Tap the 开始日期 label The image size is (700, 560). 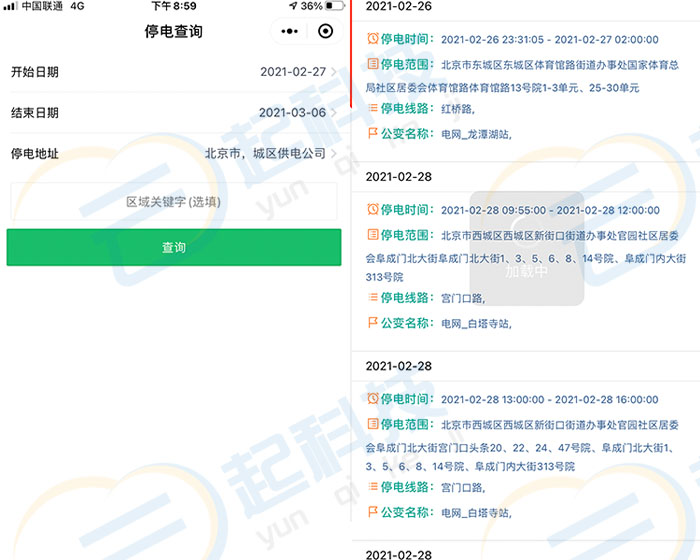tap(35, 72)
